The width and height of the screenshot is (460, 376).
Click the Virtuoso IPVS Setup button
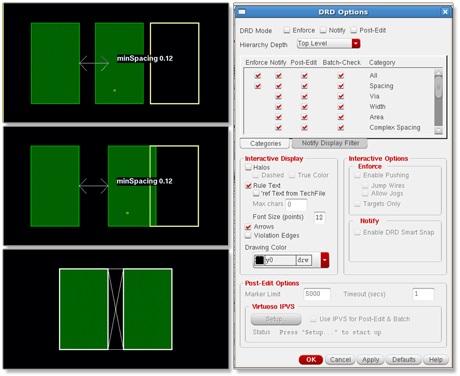coord(276,319)
